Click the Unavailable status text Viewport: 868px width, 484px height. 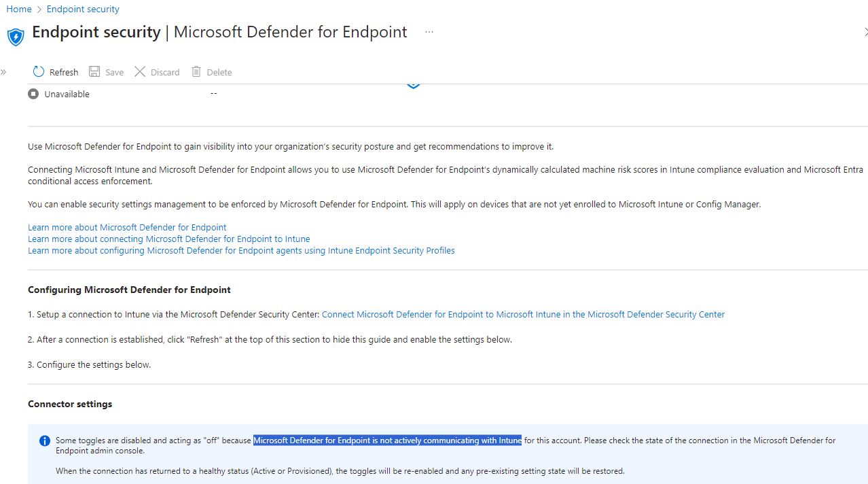(67, 94)
